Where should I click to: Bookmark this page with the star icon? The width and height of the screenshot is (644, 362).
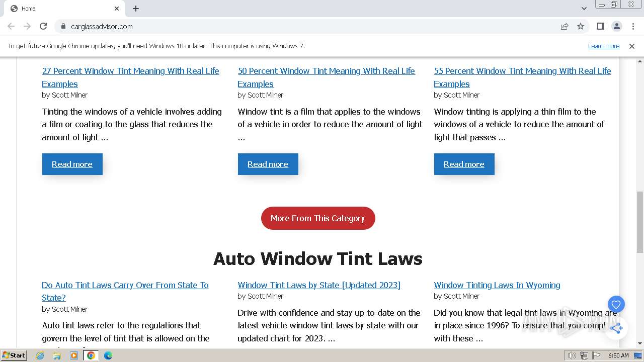click(581, 26)
